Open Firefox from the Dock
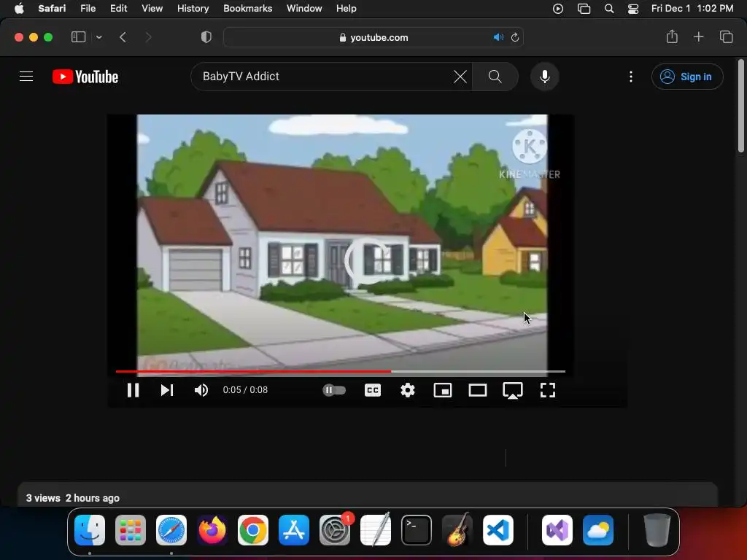The height and width of the screenshot is (560, 747). tap(212, 530)
